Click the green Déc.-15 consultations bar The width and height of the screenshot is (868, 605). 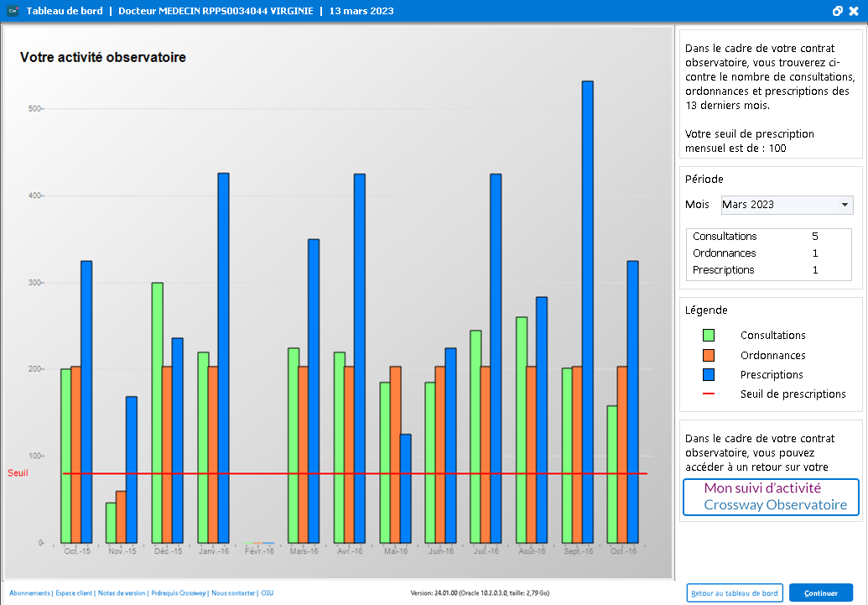157,411
